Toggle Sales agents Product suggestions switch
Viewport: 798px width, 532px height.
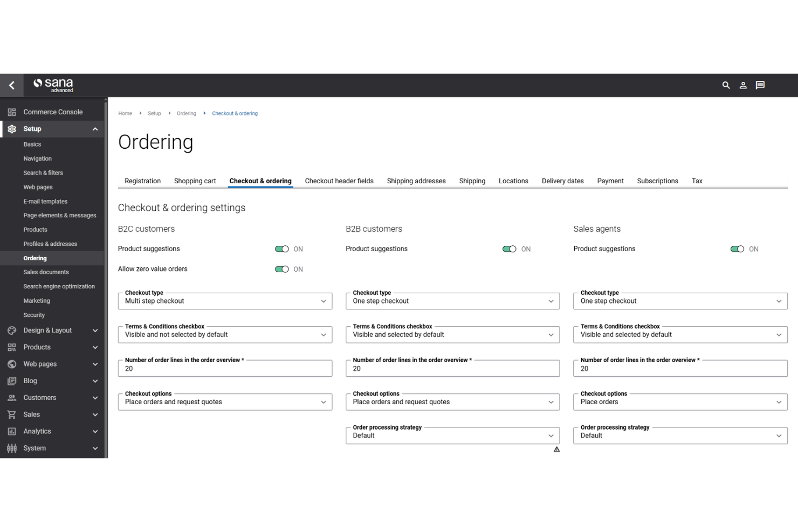[737, 249]
